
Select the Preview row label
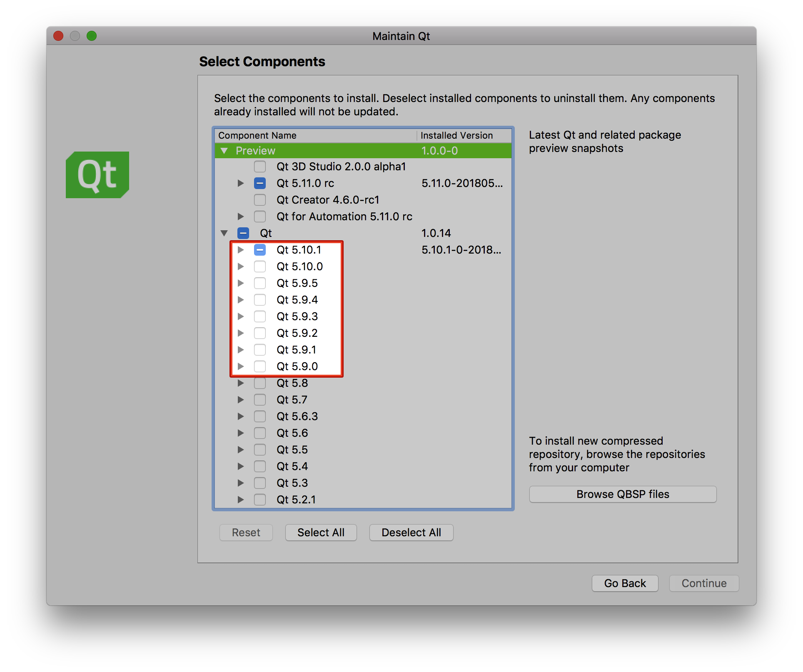tap(255, 151)
